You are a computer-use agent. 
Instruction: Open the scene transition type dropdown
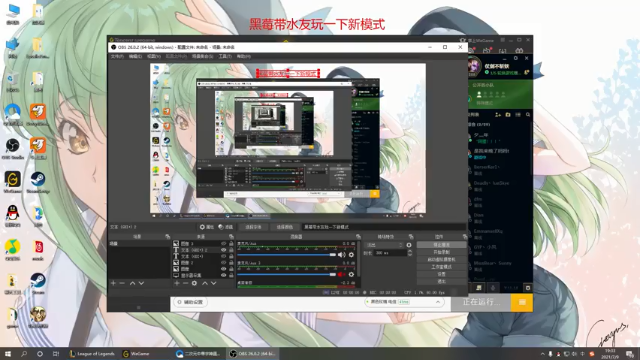pyautogui.click(x=384, y=245)
